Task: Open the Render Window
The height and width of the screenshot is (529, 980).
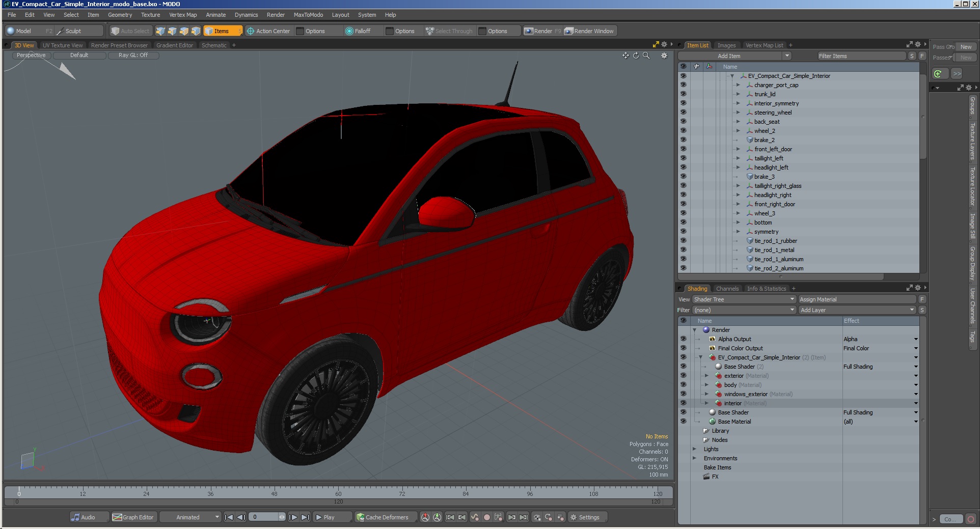Action: click(x=589, y=31)
